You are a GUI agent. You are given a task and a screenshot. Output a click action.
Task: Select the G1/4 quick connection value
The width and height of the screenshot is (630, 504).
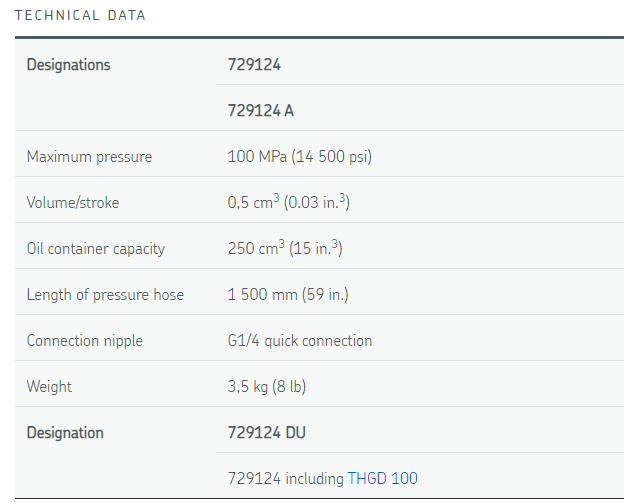300,341
